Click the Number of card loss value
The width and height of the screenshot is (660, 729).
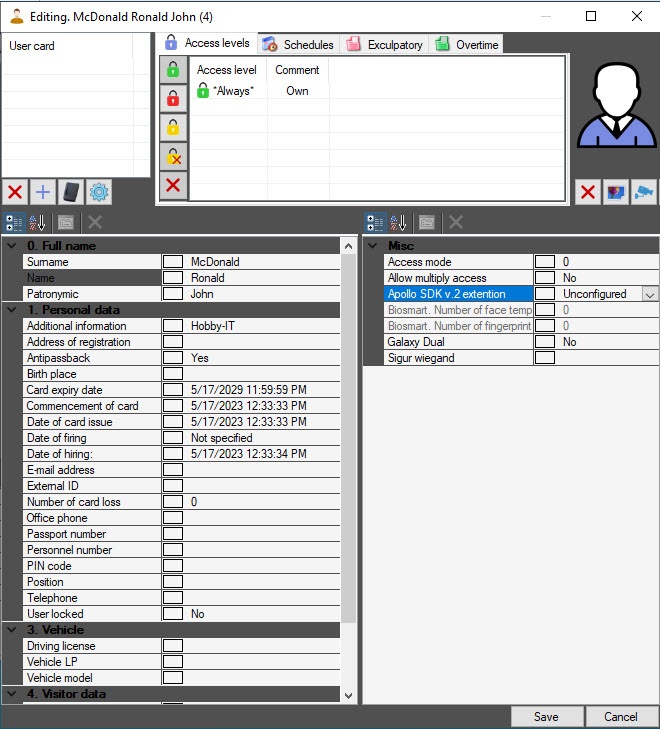194,502
